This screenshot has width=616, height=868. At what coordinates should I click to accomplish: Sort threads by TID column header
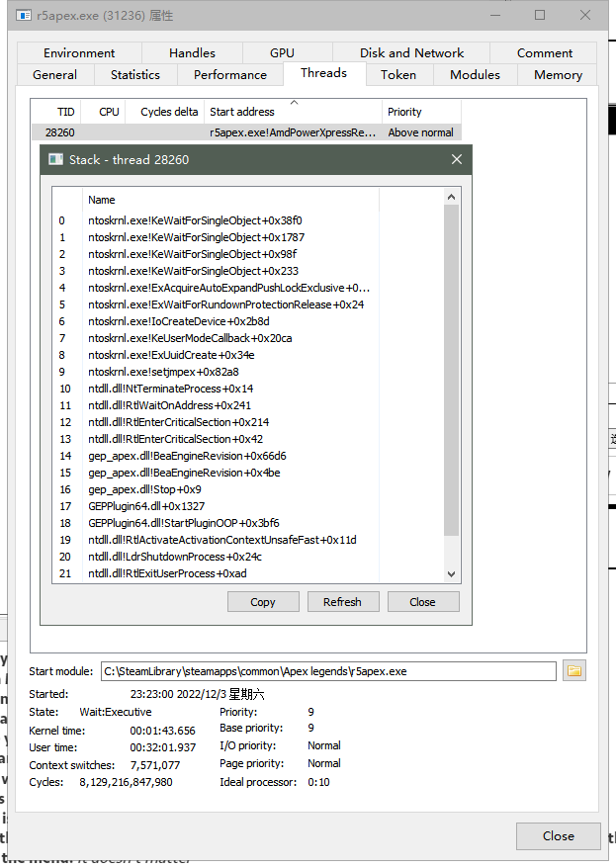pyautogui.click(x=56, y=112)
